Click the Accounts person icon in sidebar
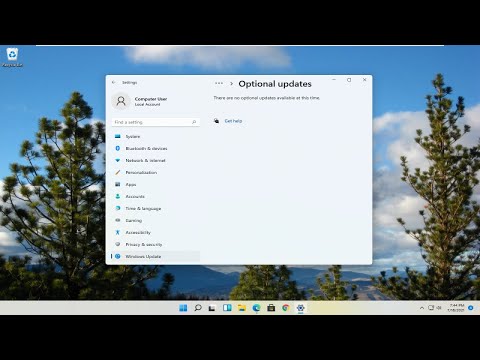Screen dimensions: 480x360 coord(117,196)
